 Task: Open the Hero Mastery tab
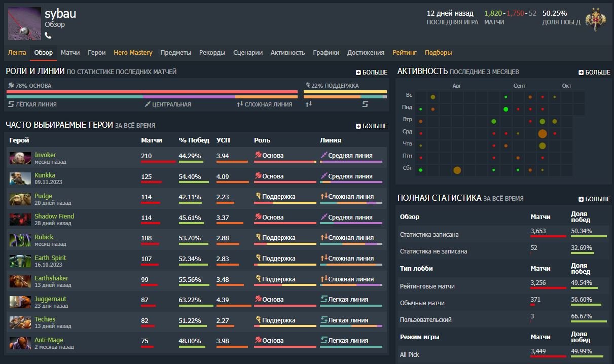click(133, 52)
